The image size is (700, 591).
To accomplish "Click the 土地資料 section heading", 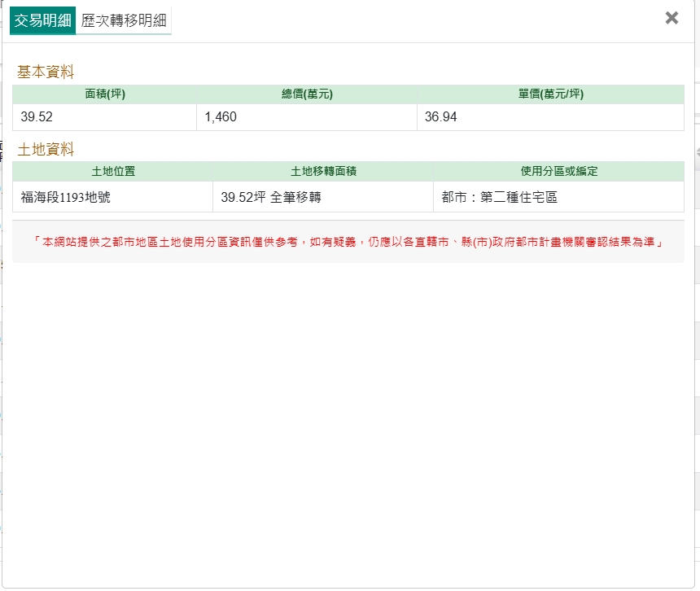I will click(x=46, y=150).
